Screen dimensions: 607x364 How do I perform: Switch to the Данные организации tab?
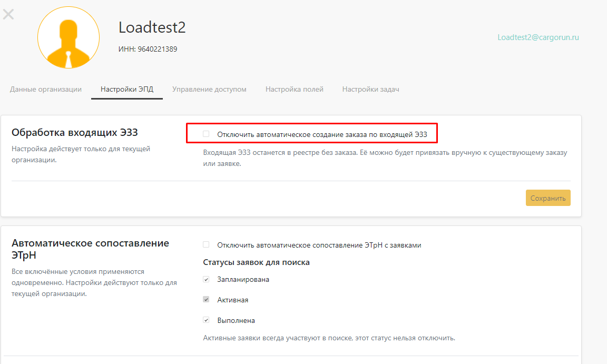click(x=46, y=90)
